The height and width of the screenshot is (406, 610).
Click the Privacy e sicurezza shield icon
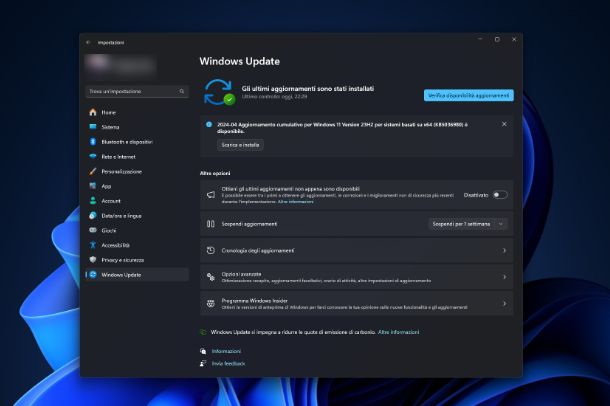click(93, 260)
